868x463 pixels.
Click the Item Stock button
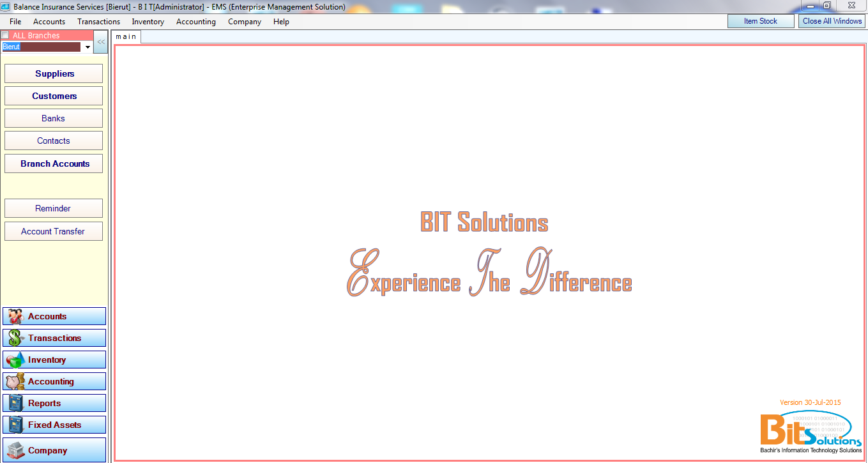(760, 21)
